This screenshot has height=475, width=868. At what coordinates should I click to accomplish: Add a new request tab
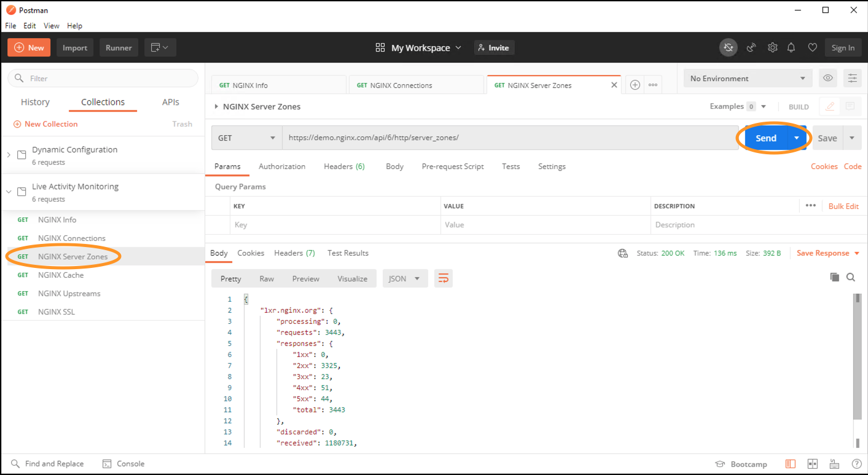point(635,85)
